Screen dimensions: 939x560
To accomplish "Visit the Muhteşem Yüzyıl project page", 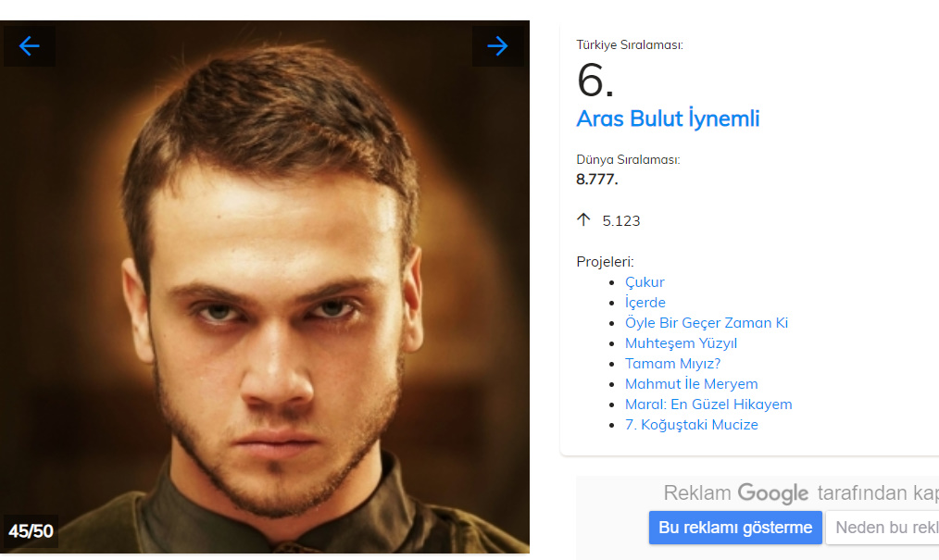I will pos(681,343).
